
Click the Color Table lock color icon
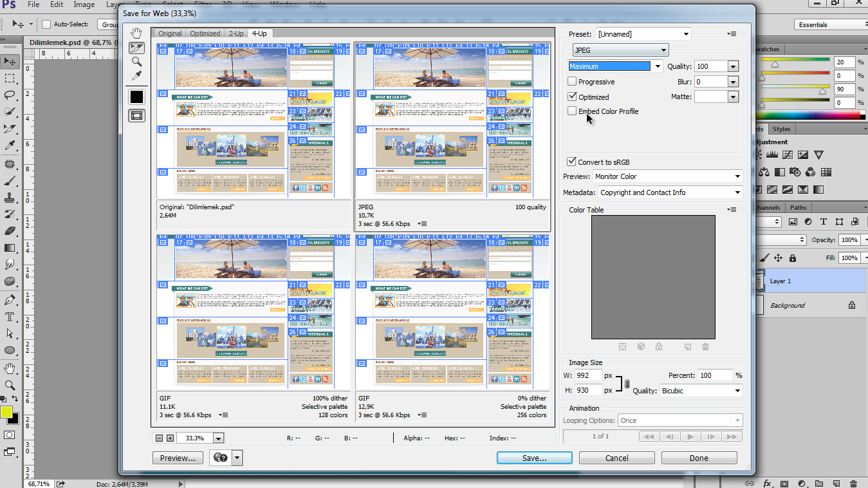click(x=659, y=347)
